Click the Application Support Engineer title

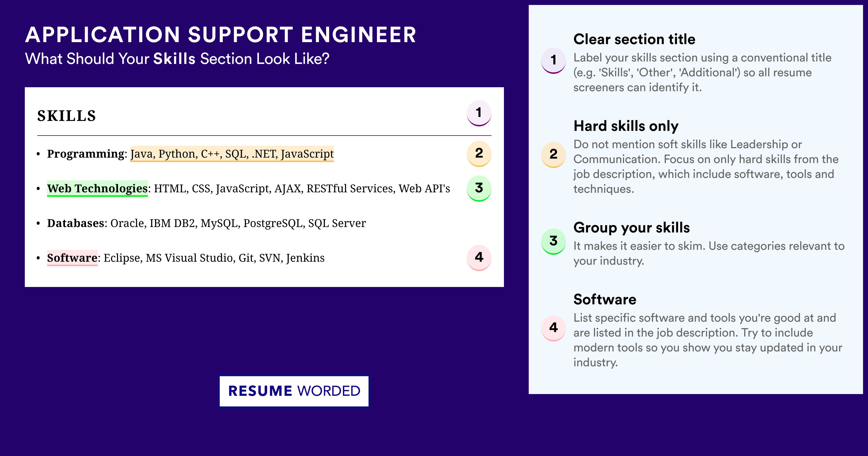221,35
